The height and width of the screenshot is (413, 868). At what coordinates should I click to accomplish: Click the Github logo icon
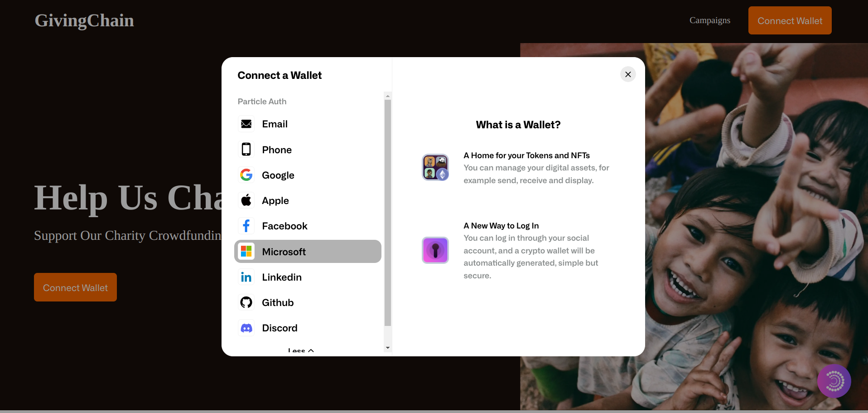tap(246, 302)
